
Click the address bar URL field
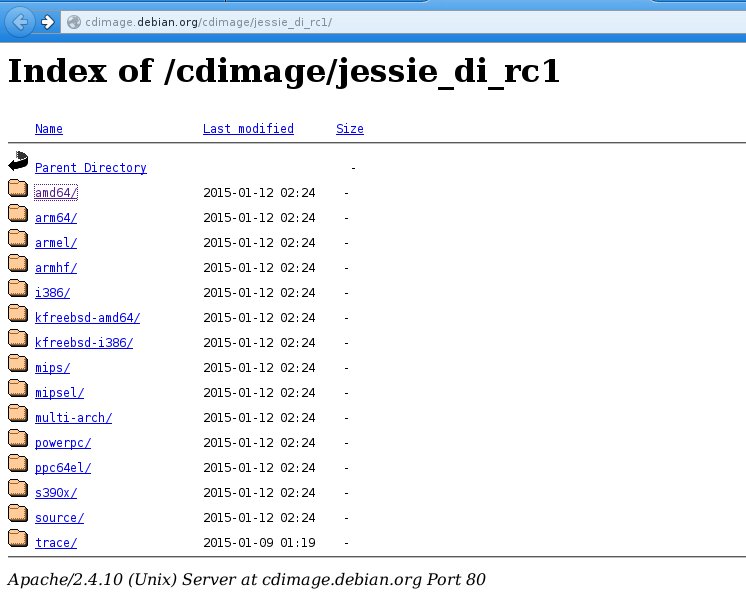tap(403, 22)
